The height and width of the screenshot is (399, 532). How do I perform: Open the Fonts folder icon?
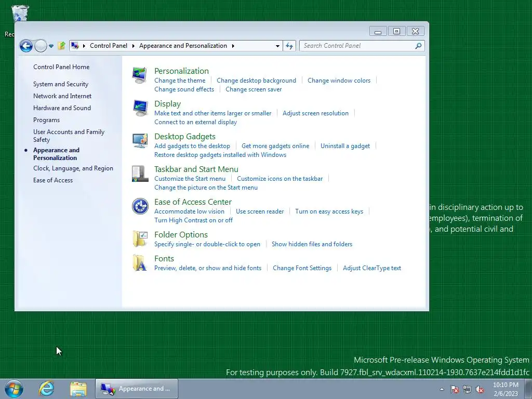(140, 263)
